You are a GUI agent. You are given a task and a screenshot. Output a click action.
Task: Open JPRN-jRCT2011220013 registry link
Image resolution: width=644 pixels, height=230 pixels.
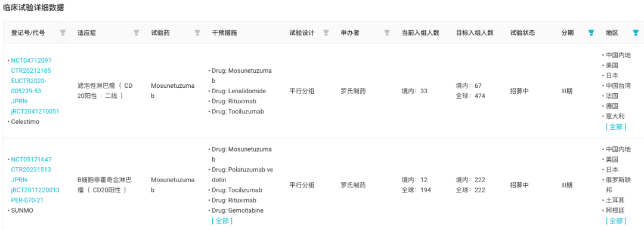(x=35, y=185)
